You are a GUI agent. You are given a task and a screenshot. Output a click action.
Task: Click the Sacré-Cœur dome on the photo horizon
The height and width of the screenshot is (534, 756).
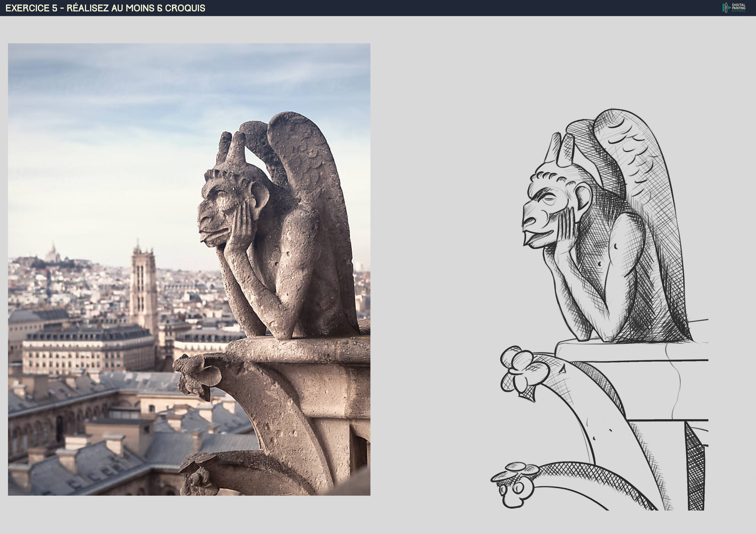pyautogui.click(x=52, y=253)
